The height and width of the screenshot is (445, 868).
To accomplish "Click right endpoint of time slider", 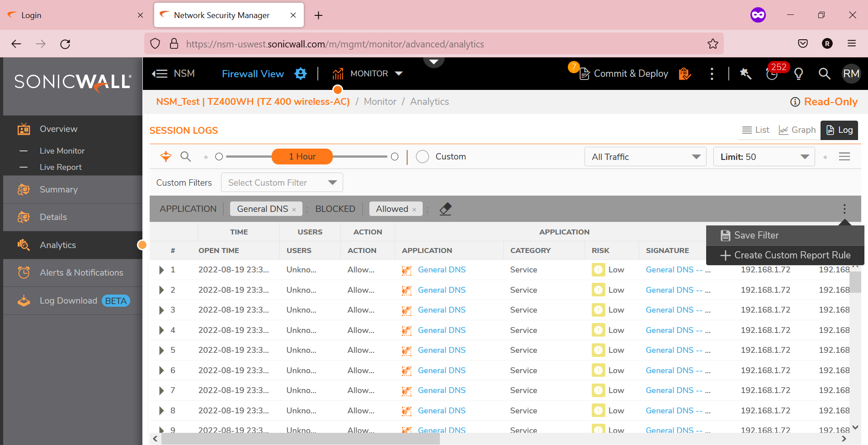I will [x=395, y=157].
